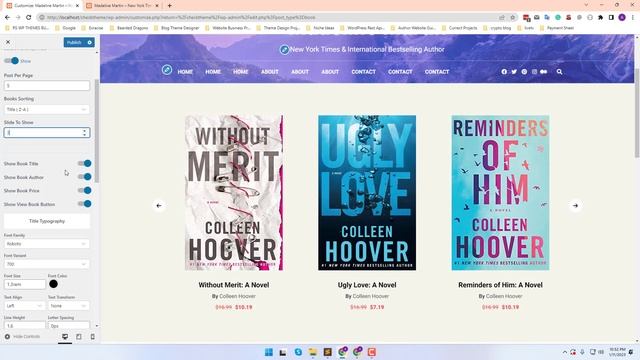
Task: Toggle Show Book Price switch
Action: tap(85, 190)
